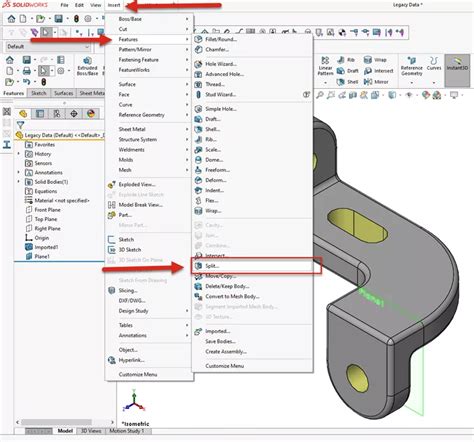474x442 pixels.
Task: Open the File menu
Action: click(64, 5)
